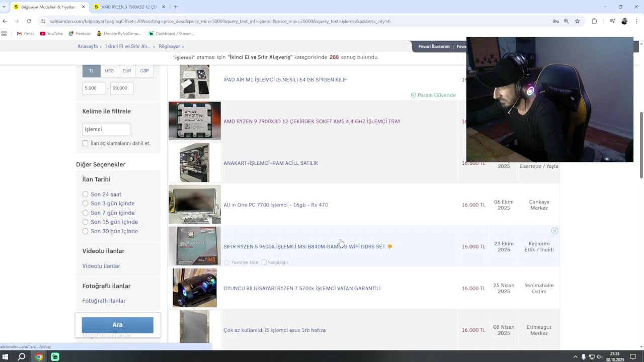Open Windows taskbar search
The height and width of the screenshot is (362, 644).
click(22, 357)
